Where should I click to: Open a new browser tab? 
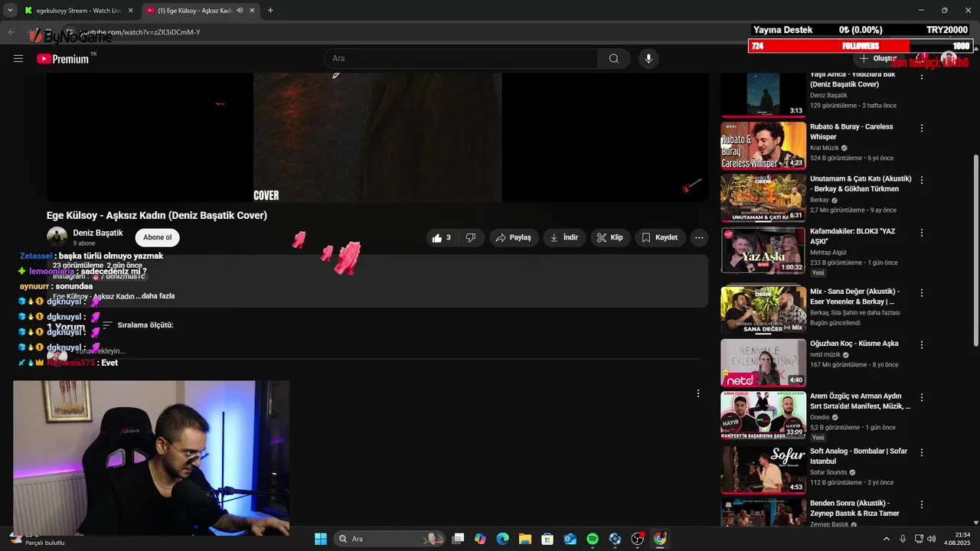[270, 11]
